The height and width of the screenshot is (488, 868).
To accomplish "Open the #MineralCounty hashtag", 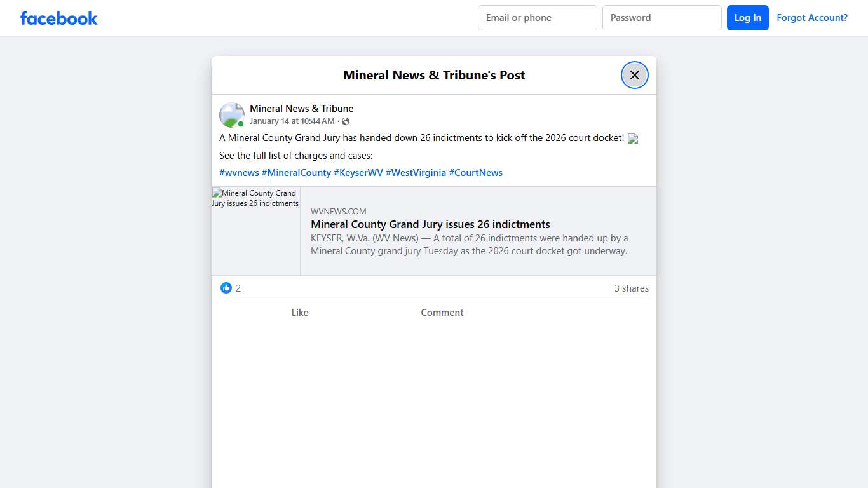I will (x=297, y=172).
